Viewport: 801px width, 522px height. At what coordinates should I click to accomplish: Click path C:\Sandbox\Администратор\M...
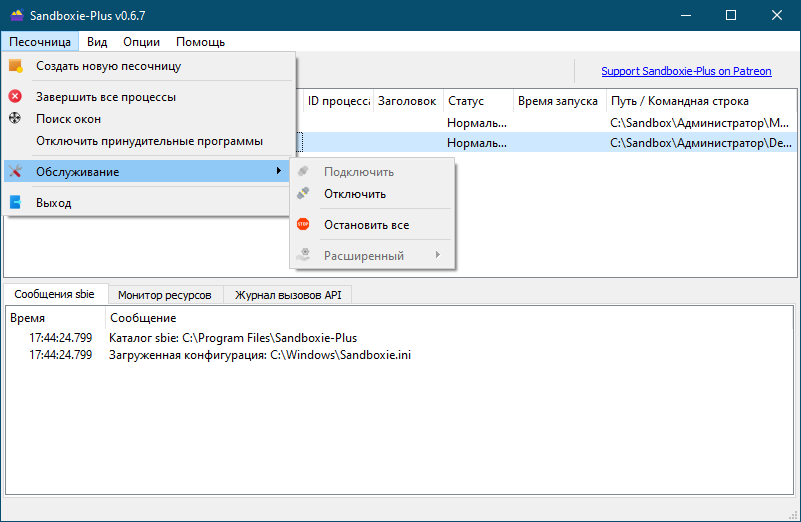[699, 123]
